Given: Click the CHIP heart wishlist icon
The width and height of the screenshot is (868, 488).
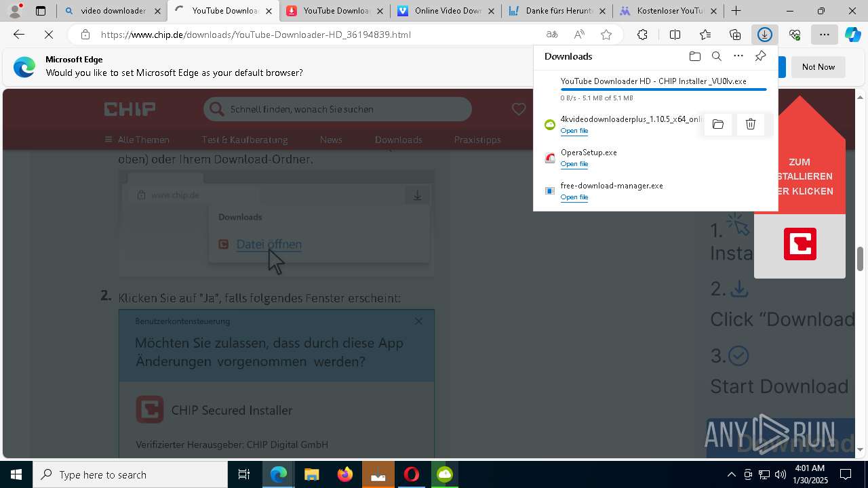Looking at the screenshot, I should click(x=519, y=109).
